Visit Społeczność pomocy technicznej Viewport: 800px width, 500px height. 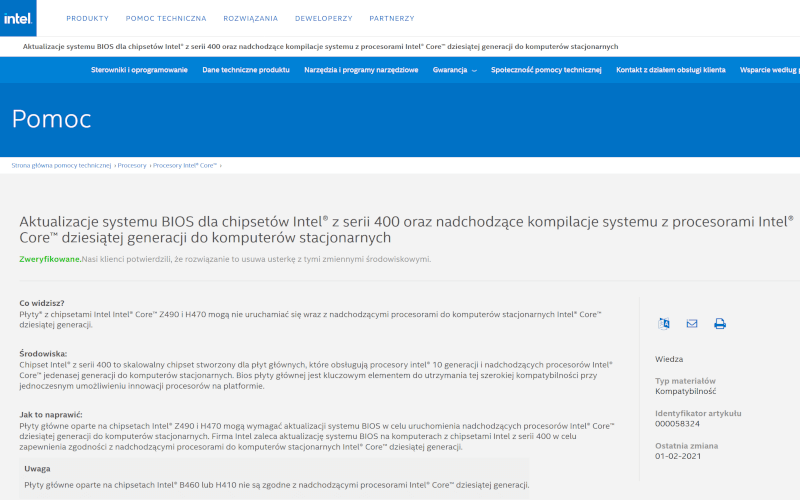tap(546, 70)
